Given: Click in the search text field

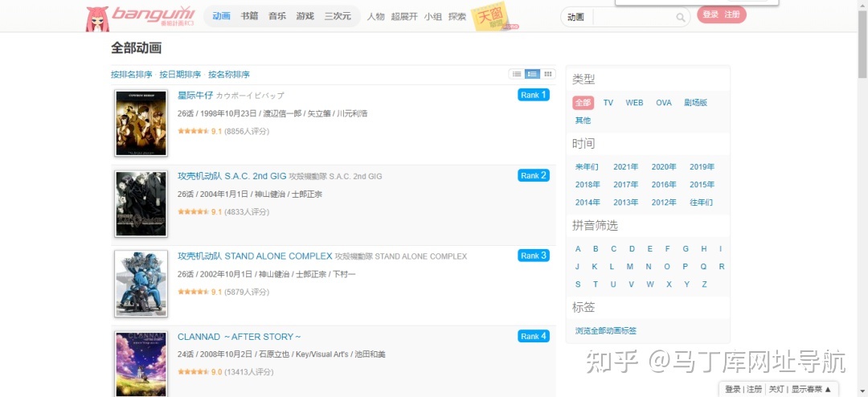Looking at the screenshot, I should click(635, 17).
